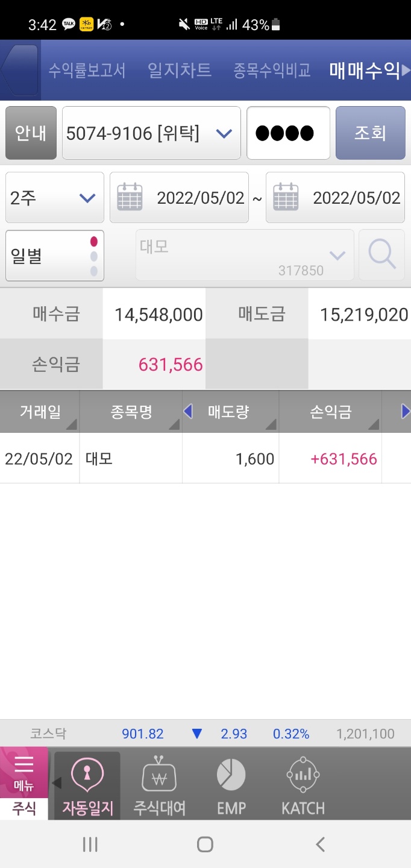Switch to 수익률보고서 tab
This screenshot has height=868, width=411.
[87, 70]
